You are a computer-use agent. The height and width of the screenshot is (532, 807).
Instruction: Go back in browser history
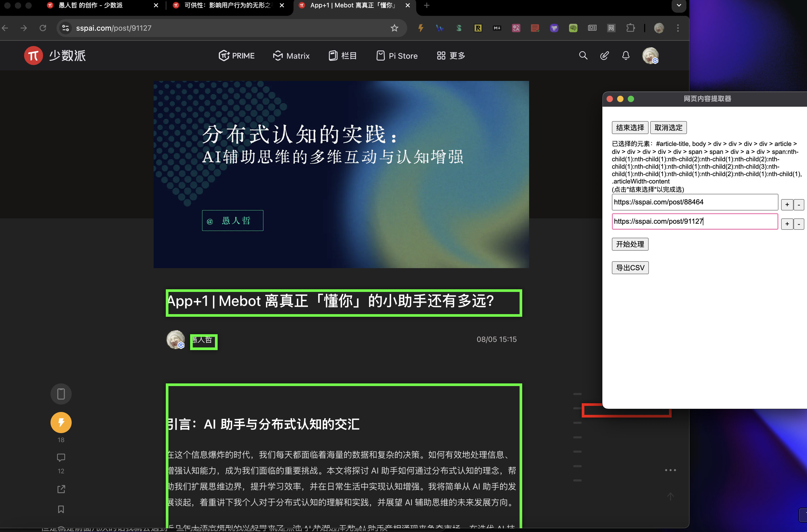[x=5, y=28]
